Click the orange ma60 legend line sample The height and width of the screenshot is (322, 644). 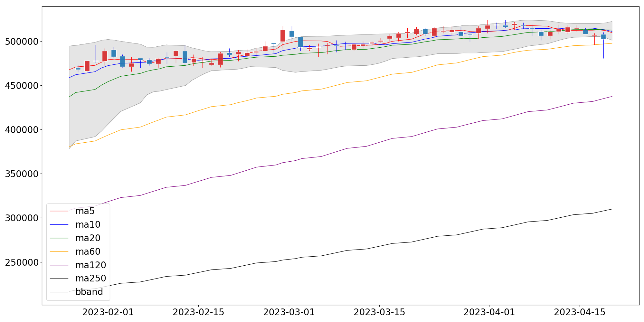tap(59, 252)
